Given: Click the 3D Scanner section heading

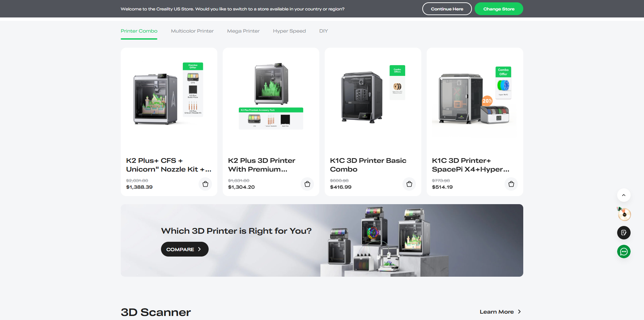Looking at the screenshot, I should [x=156, y=312].
